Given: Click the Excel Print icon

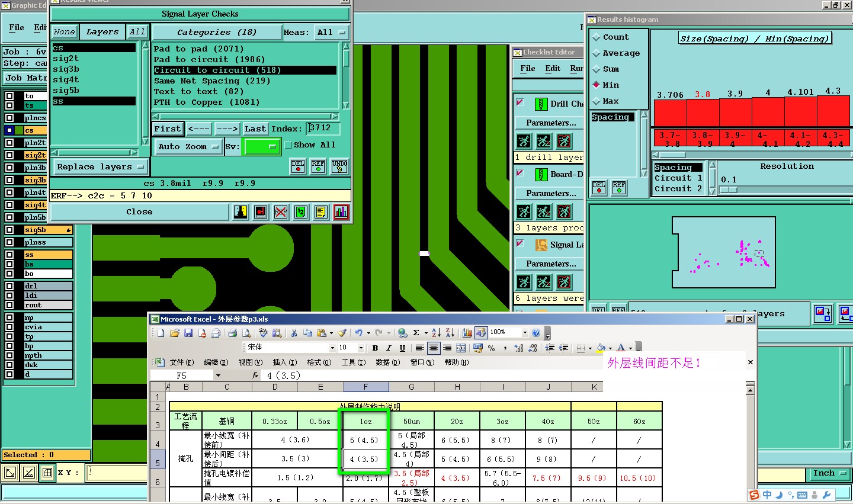Looking at the screenshot, I should point(233,333).
